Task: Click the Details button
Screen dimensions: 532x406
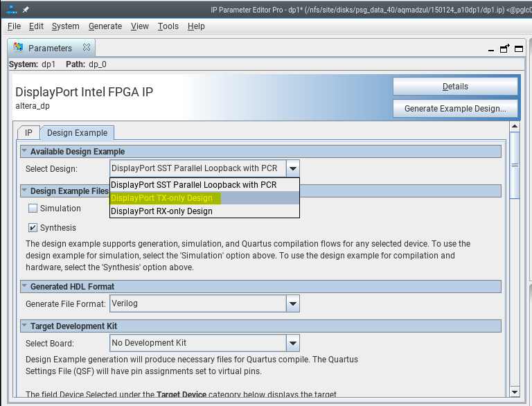Action: point(455,87)
